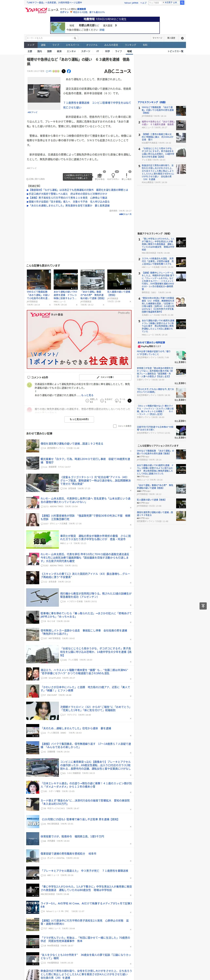
Task: Share the article on X
Action: click(64, 71)
